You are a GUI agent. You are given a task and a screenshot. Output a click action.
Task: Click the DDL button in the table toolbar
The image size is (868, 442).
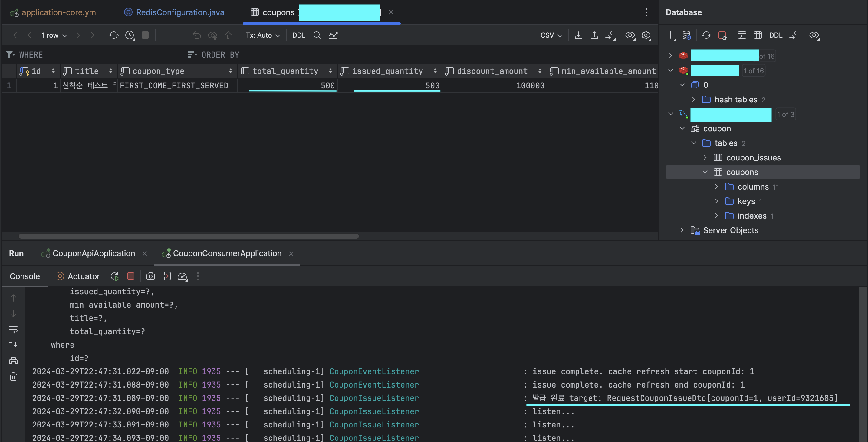(x=298, y=35)
